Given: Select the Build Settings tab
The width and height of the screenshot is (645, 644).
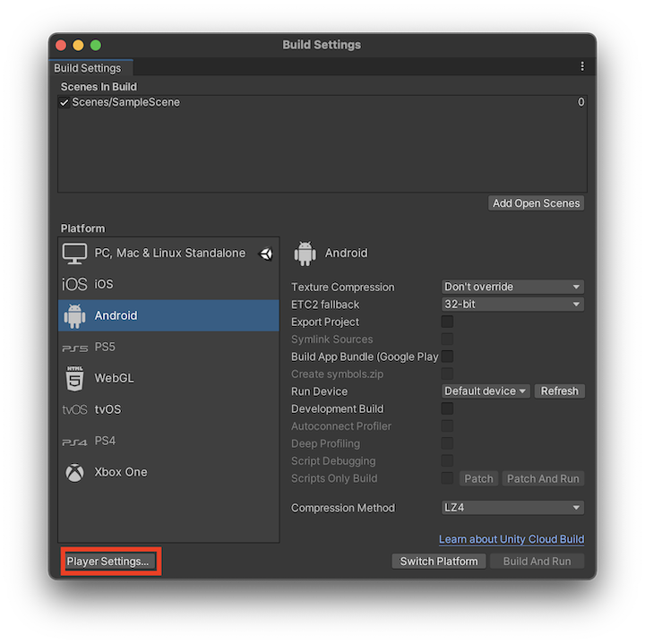Looking at the screenshot, I should (90, 68).
